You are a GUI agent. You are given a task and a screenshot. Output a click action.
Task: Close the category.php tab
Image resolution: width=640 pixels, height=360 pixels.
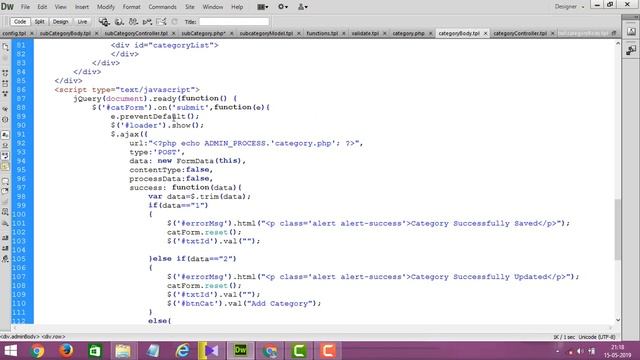pyautogui.click(x=430, y=33)
